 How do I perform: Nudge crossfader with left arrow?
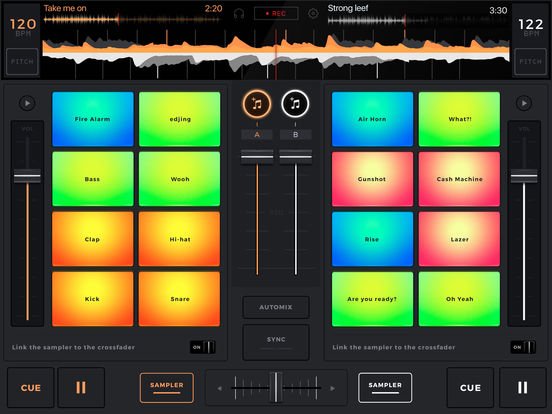coord(219,388)
